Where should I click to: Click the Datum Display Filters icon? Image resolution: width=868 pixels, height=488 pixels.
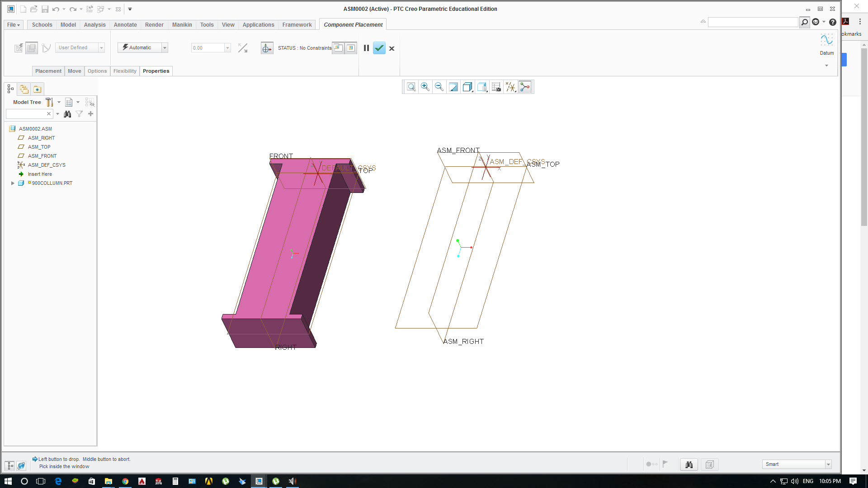tap(510, 87)
